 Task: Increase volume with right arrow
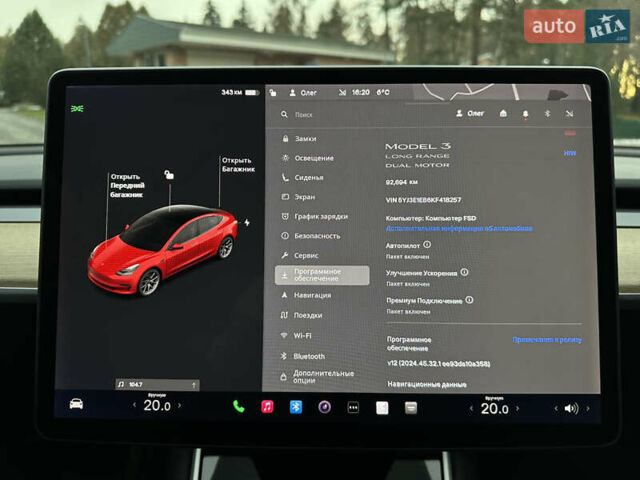(x=588, y=408)
